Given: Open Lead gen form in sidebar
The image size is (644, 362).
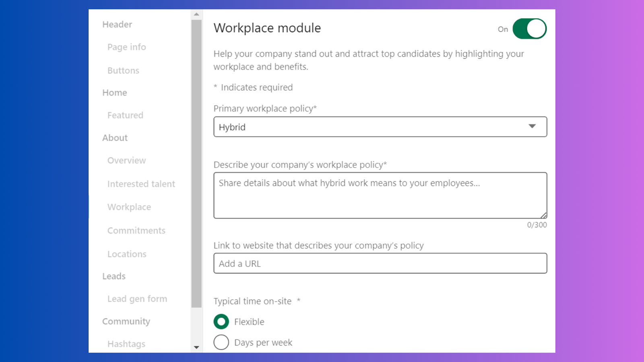Looking at the screenshot, I should pyautogui.click(x=137, y=299).
